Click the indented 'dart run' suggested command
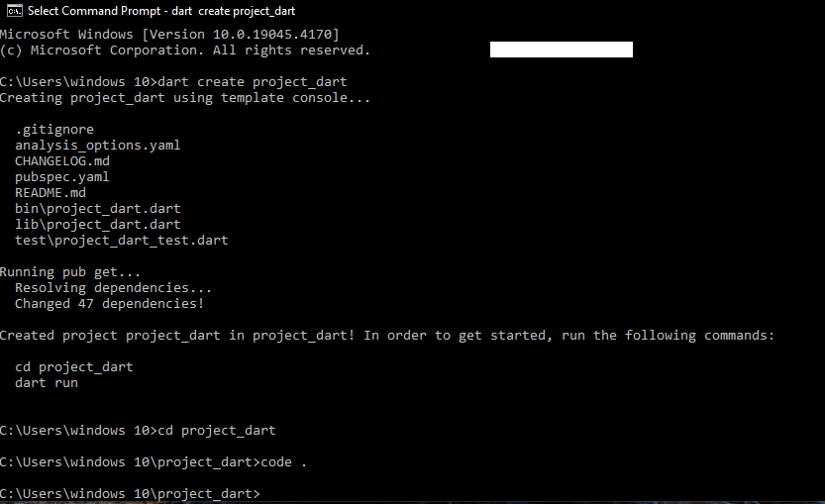The width and height of the screenshot is (825, 504). tap(47, 382)
